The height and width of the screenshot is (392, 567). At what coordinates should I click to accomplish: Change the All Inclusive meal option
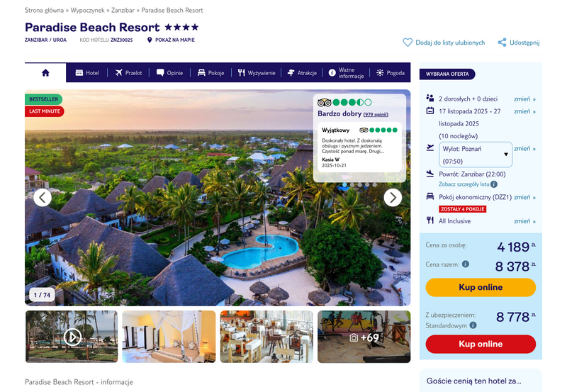pyautogui.click(x=524, y=221)
